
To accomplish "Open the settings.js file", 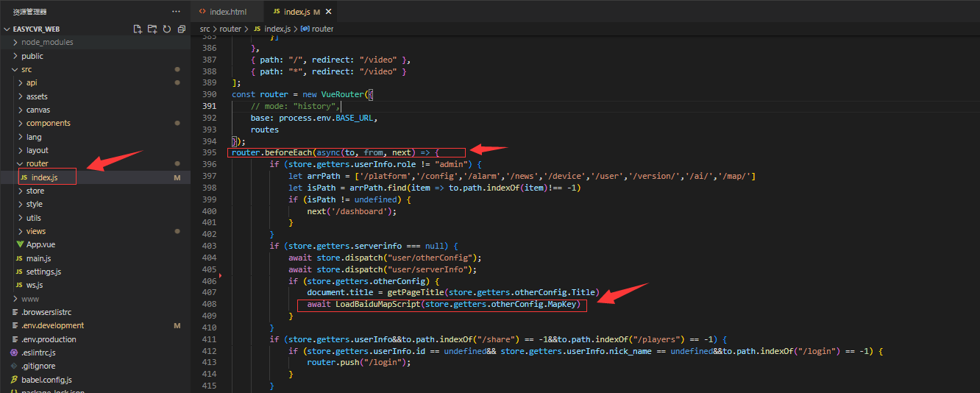I will pyautogui.click(x=43, y=272).
